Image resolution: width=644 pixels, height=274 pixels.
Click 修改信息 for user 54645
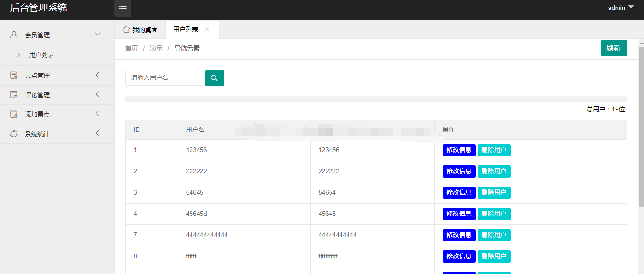point(459,193)
